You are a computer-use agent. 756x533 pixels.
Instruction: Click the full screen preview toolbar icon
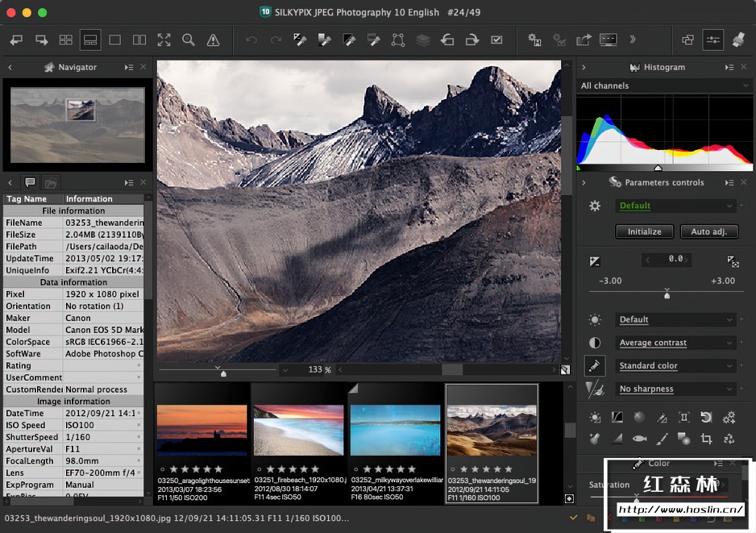tap(164, 40)
